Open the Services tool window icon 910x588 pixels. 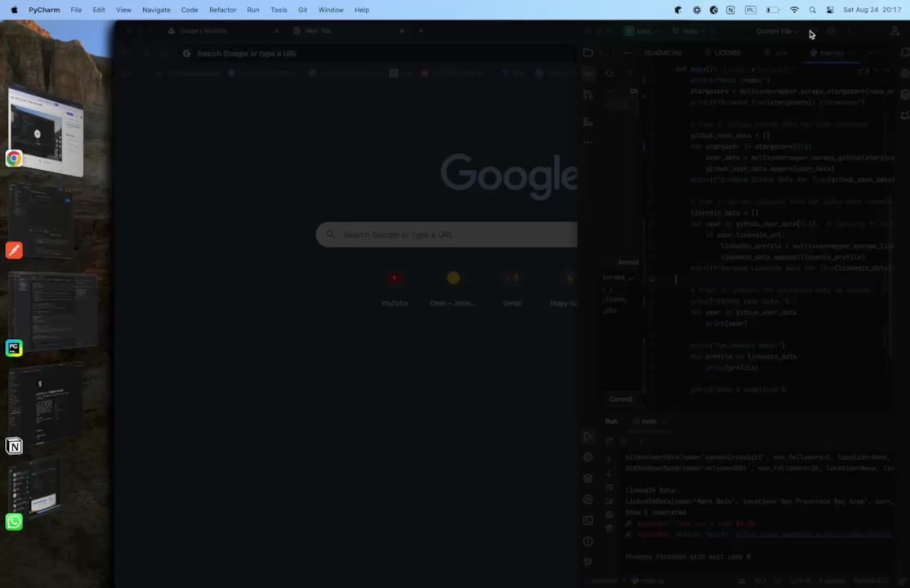[588, 499]
